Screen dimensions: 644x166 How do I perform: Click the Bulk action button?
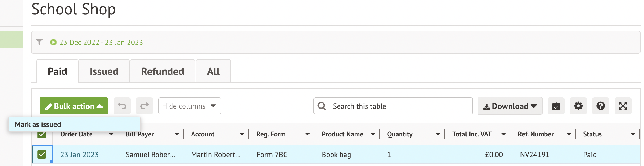[74, 106]
